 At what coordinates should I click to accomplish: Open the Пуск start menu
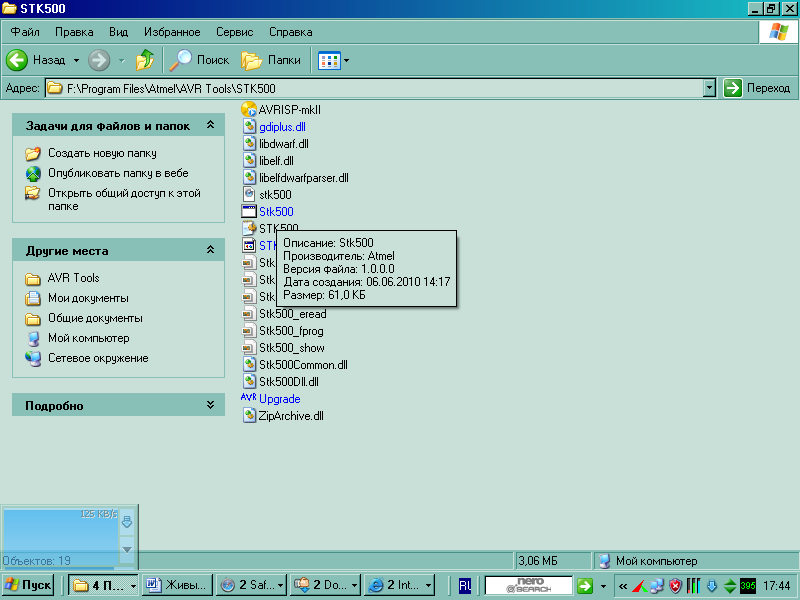click(28, 585)
